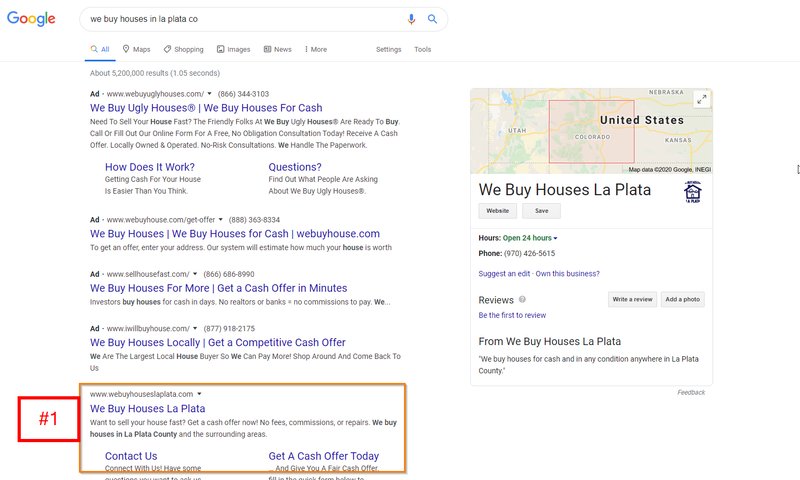Switch to the Shopping tab
This screenshot has width=800, height=480.
(x=183, y=49)
